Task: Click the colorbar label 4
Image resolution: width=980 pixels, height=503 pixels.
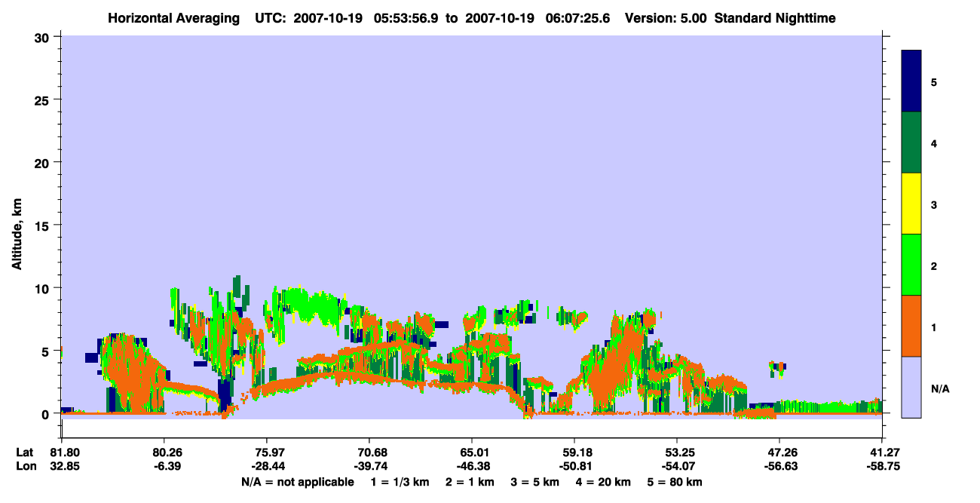Action: click(934, 143)
